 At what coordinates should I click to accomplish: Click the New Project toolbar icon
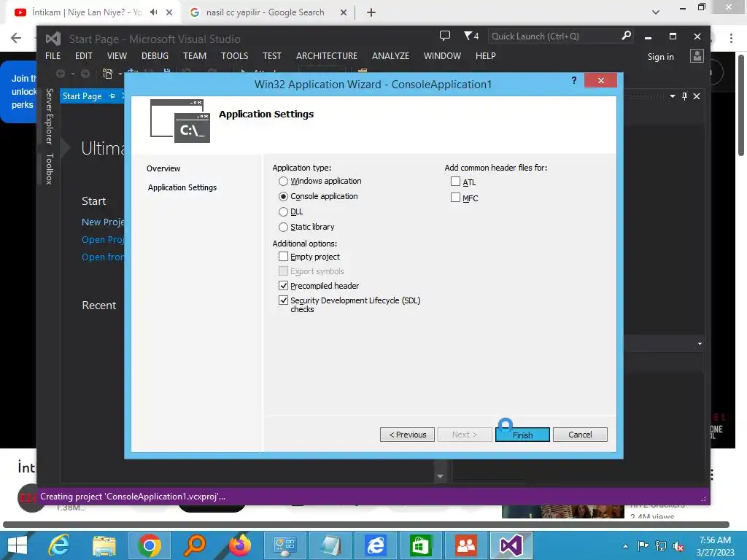(108, 74)
